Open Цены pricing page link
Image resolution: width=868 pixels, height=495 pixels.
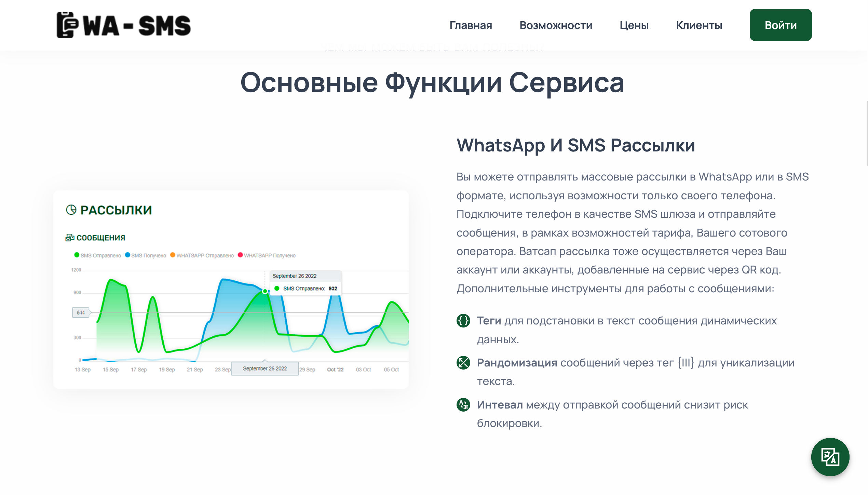tap(634, 25)
